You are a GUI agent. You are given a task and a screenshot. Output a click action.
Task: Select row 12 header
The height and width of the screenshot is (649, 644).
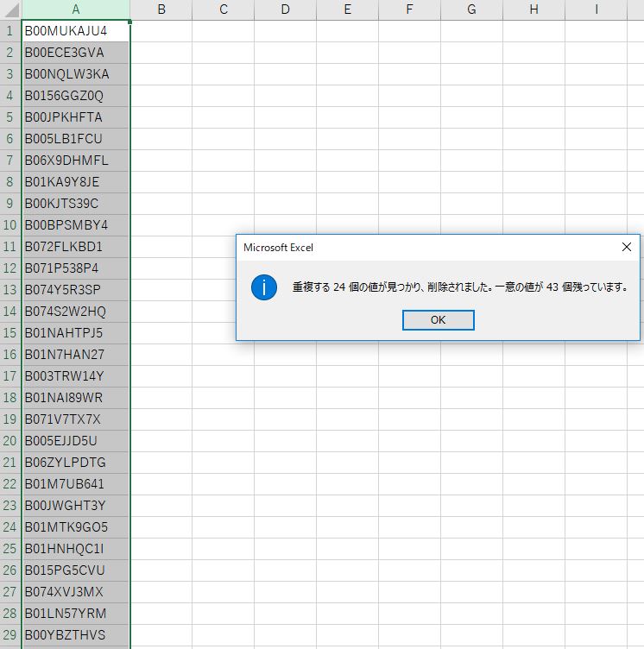pos(10,268)
